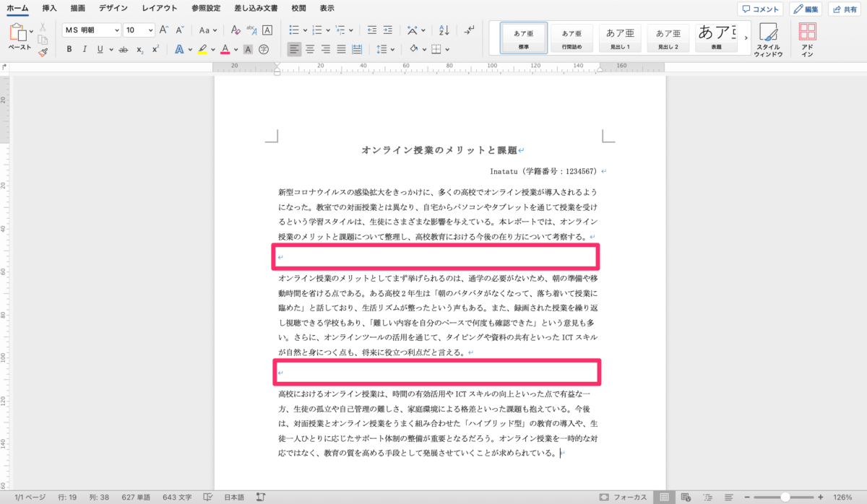Apply the 見出し 1 style
867x504 pixels.
tap(619, 38)
